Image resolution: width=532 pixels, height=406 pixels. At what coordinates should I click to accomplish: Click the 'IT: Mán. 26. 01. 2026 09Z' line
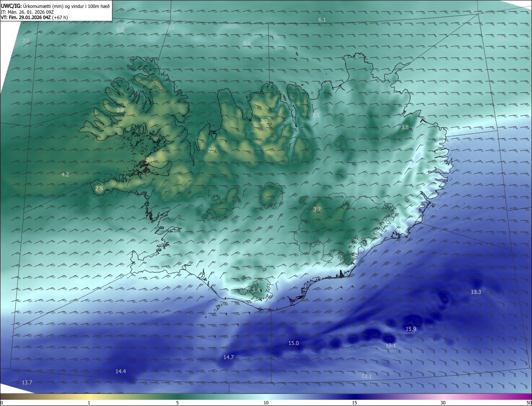pos(28,12)
